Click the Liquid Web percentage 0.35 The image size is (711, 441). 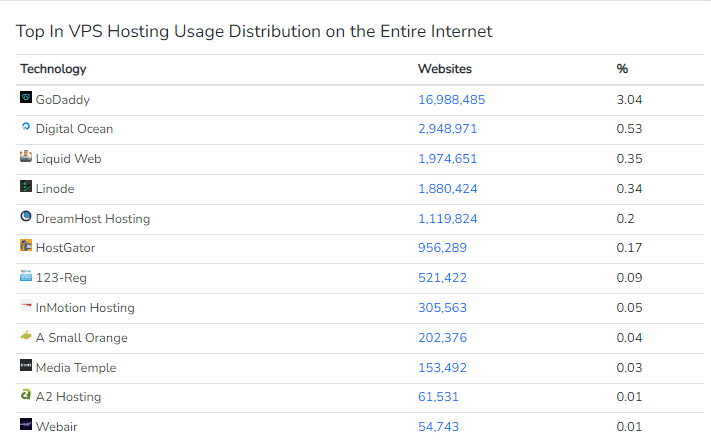[629, 159]
